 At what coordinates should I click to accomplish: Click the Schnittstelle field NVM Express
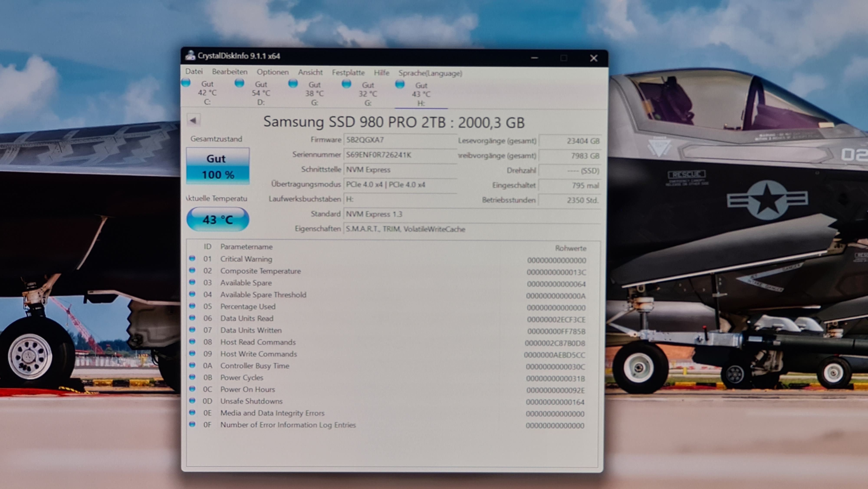pyautogui.click(x=400, y=170)
